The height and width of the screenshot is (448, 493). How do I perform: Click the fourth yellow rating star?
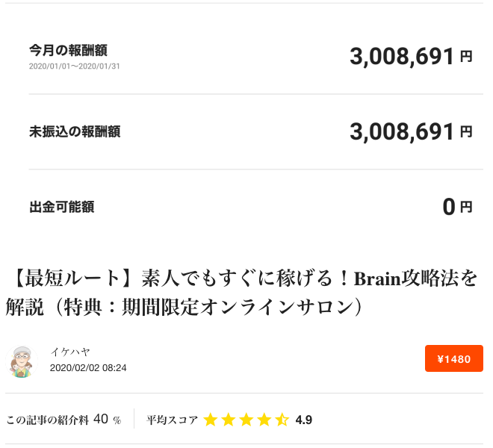(264, 420)
